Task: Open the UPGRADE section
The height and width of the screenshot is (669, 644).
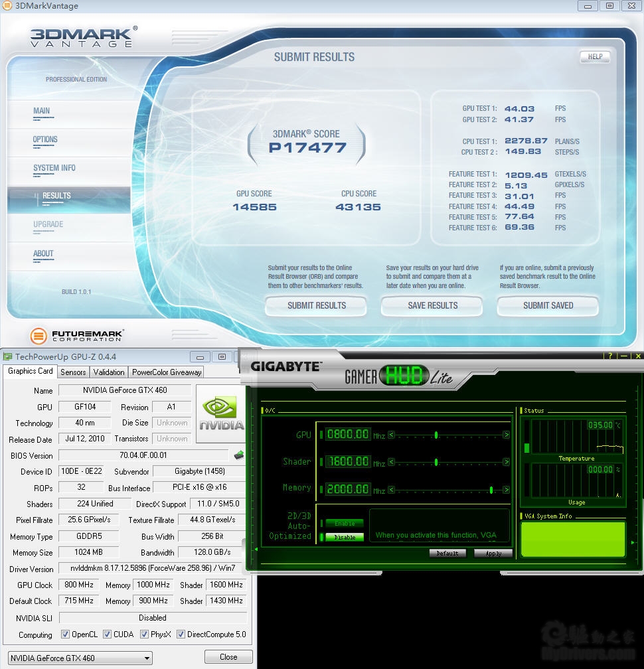Action: click(x=48, y=224)
